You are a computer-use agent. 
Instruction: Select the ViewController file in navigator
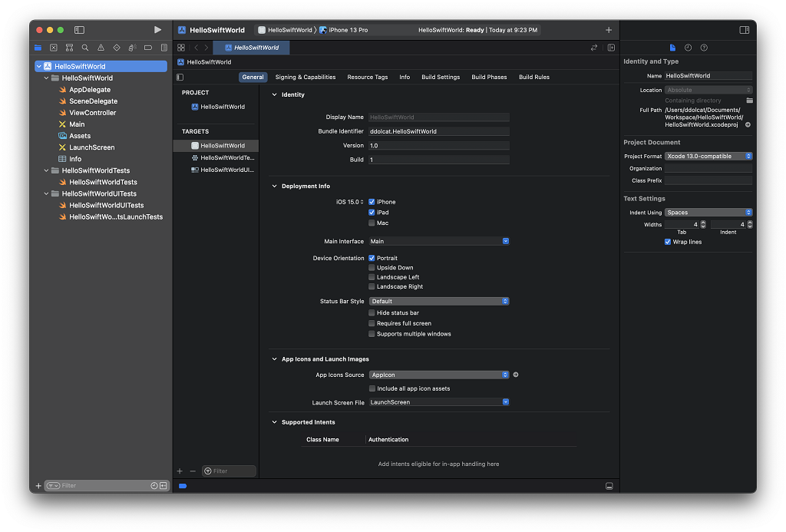click(93, 113)
